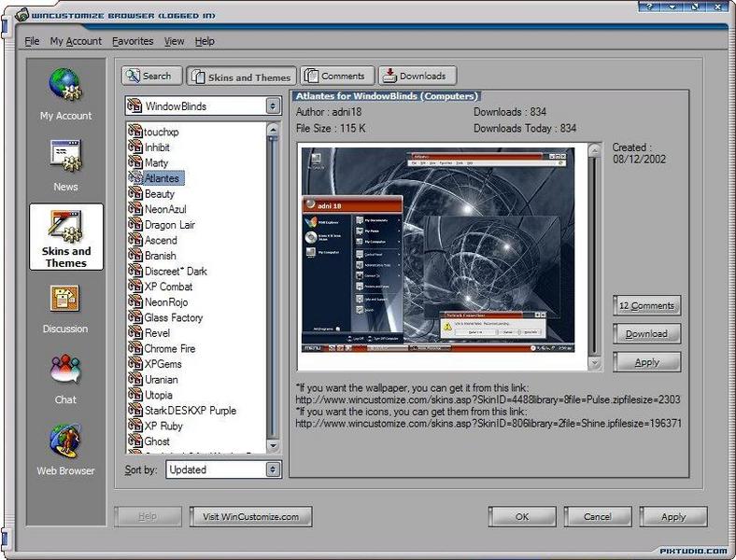Apply the Atlantes skin from the preview panel
This screenshot has width=736, height=560.
(646, 361)
